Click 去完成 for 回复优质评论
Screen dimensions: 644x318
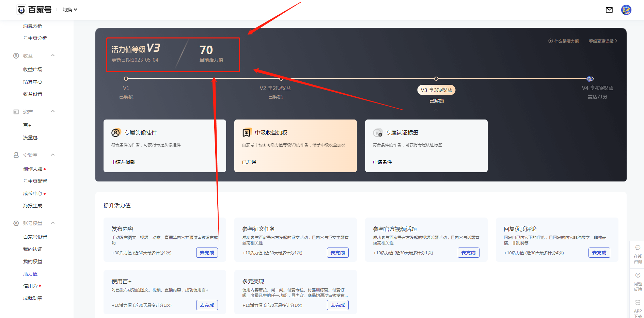click(599, 253)
